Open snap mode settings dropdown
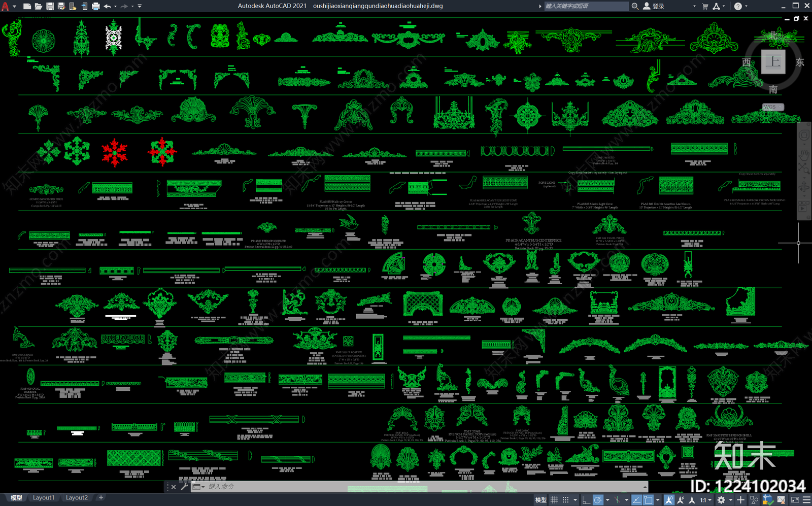Viewport: 812px width, 506px height. pyautogui.click(x=575, y=500)
